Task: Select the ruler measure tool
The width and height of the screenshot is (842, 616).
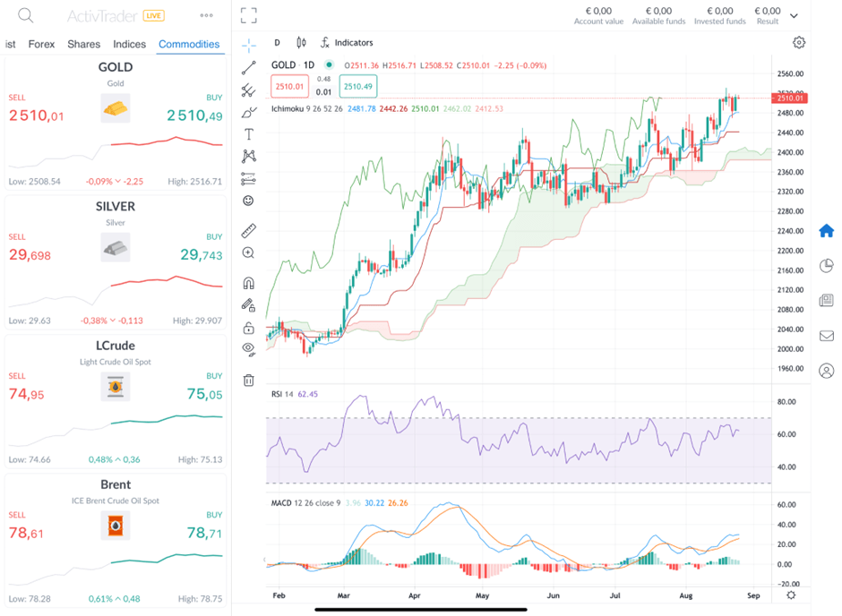Action: point(249,231)
